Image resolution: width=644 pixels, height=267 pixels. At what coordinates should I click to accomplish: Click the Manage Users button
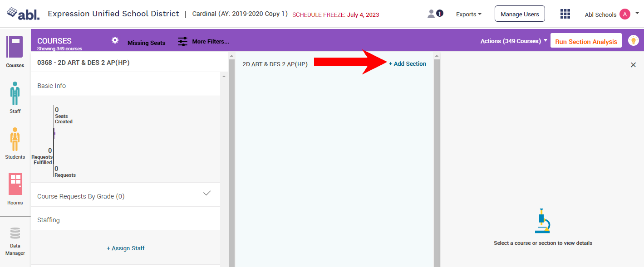[x=520, y=15]
